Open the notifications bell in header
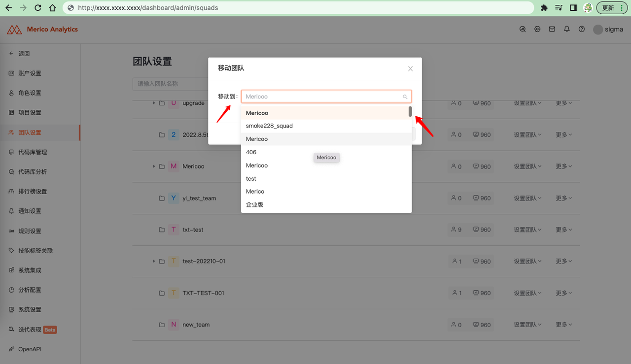 567,30
